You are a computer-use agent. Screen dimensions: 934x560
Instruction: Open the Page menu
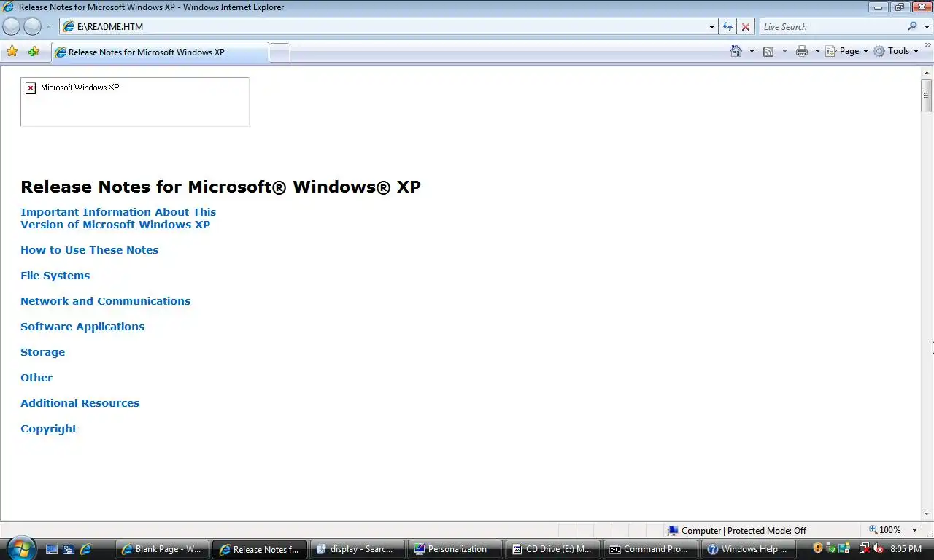(847, 51)
